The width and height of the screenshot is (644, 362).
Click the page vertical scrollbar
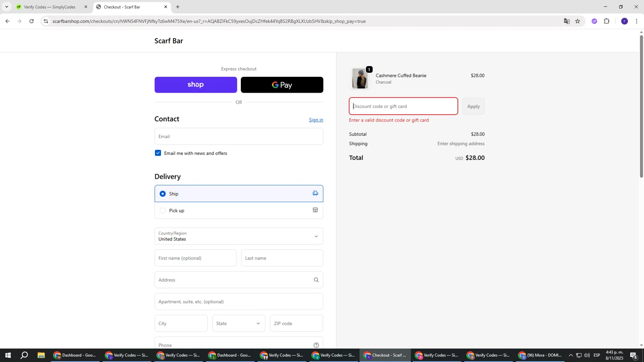pos(641,106)
